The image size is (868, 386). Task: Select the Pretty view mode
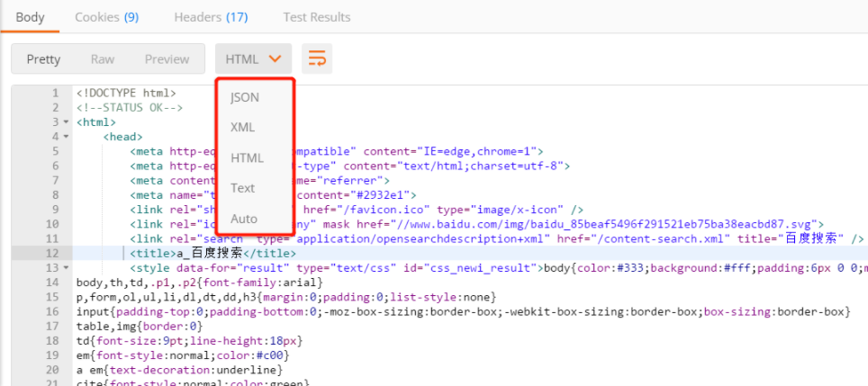(x=43, y=59)
